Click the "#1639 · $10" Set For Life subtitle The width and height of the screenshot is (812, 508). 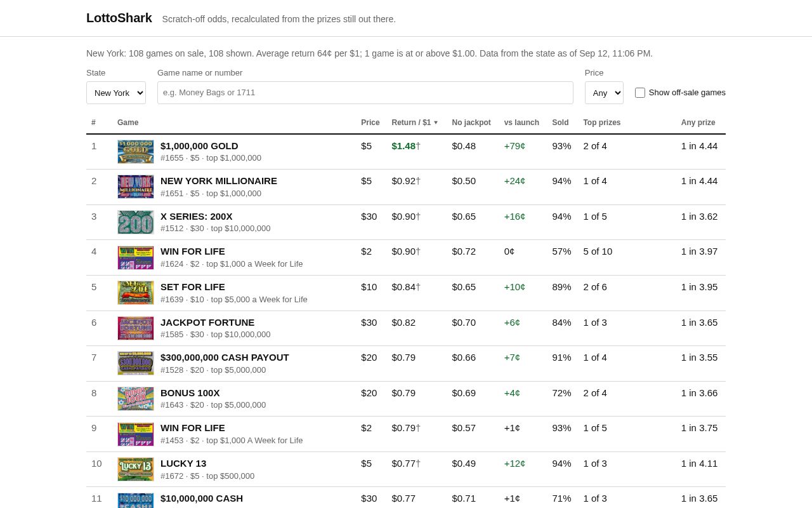pos(233,300)
